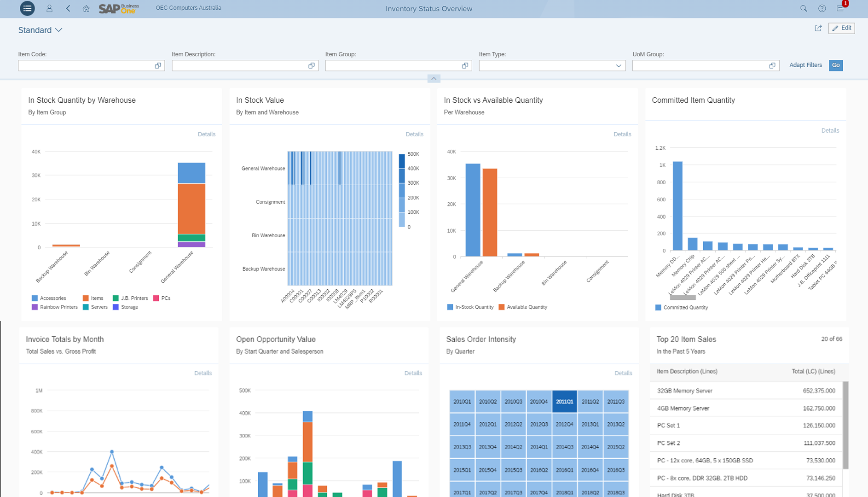
Task: Open the notifications icon with badge
Action: click(x=840, y=8)
